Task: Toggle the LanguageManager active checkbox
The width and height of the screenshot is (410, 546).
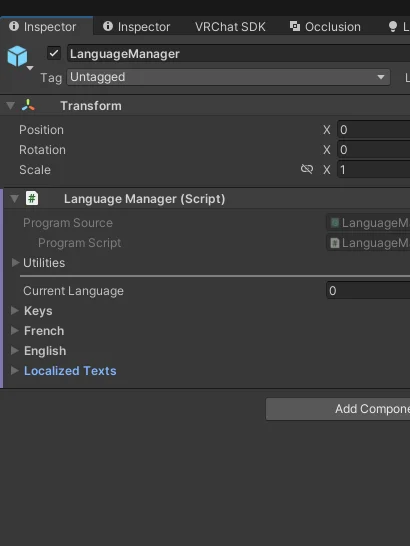Action: tap(54, 53)
